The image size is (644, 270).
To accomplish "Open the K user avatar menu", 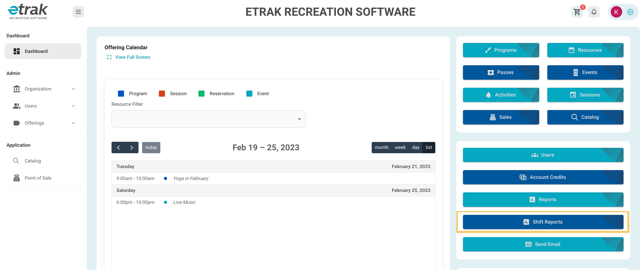I will pos(616,12).
